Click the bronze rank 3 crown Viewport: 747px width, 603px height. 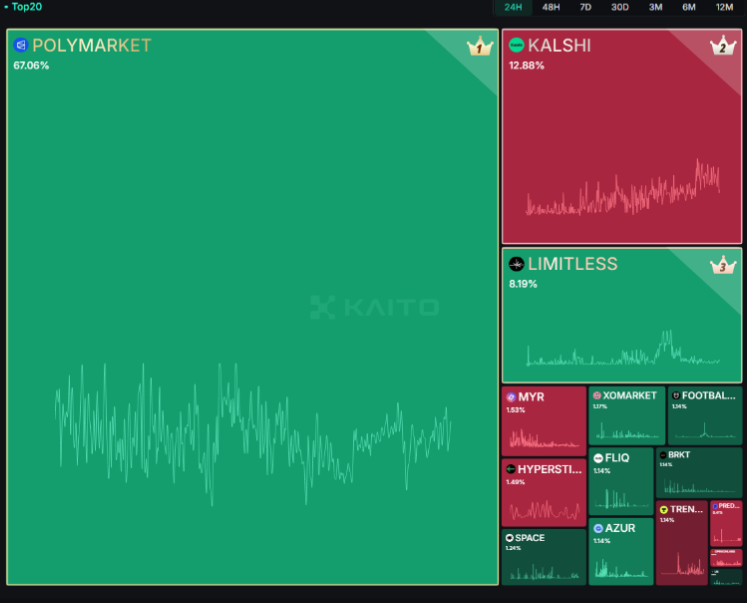pos(723,265)
